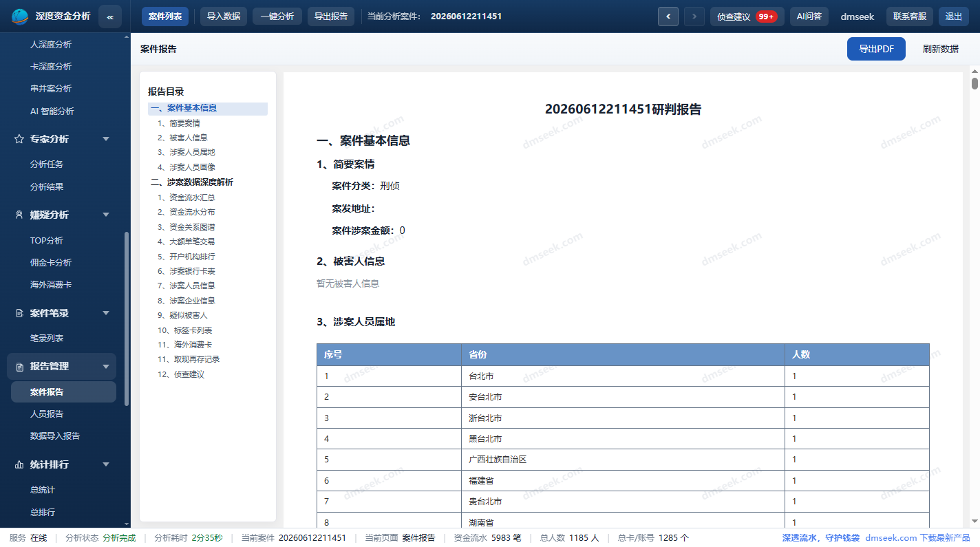This screenshot has height=547, width=980.
Task: Open 卡深度分析 in the sidebar
Action: click(51, 67)
